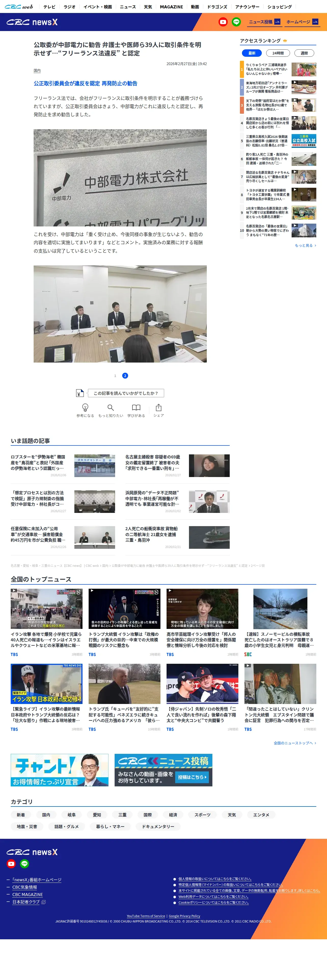Viewport: 327px width, 980px height.
Task: Click the CBC web logo at top
Action: [19, 6]
